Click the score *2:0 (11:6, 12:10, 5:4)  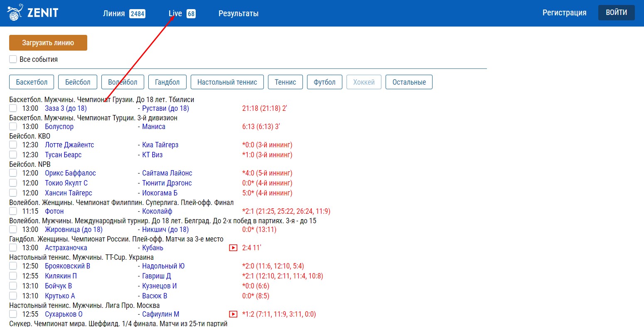[273, 266]
